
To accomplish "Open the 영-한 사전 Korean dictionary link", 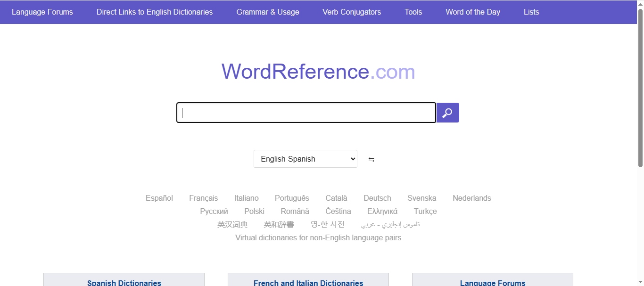I will (x=328, y=224).
